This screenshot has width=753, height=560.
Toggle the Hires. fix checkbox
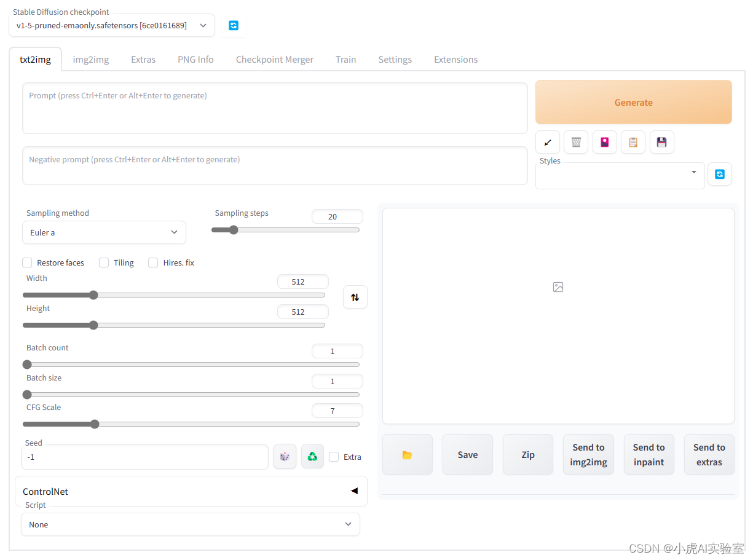click(x=153, y=262)
